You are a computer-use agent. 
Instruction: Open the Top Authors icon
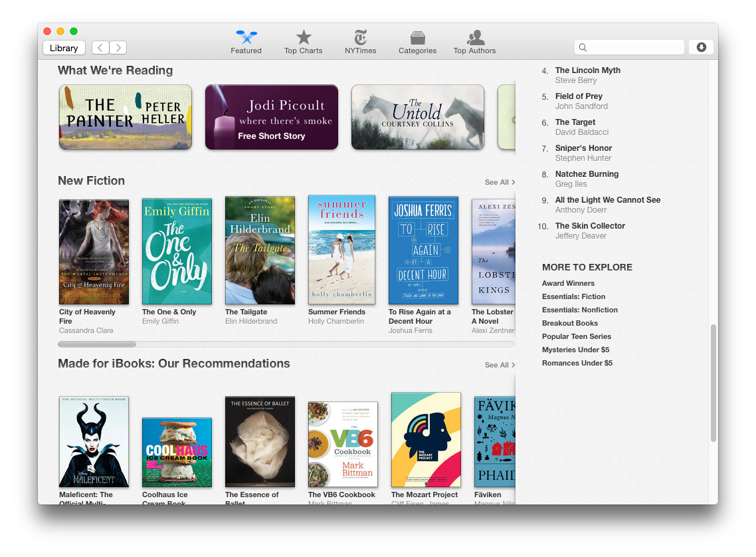[x=475, y=37]
